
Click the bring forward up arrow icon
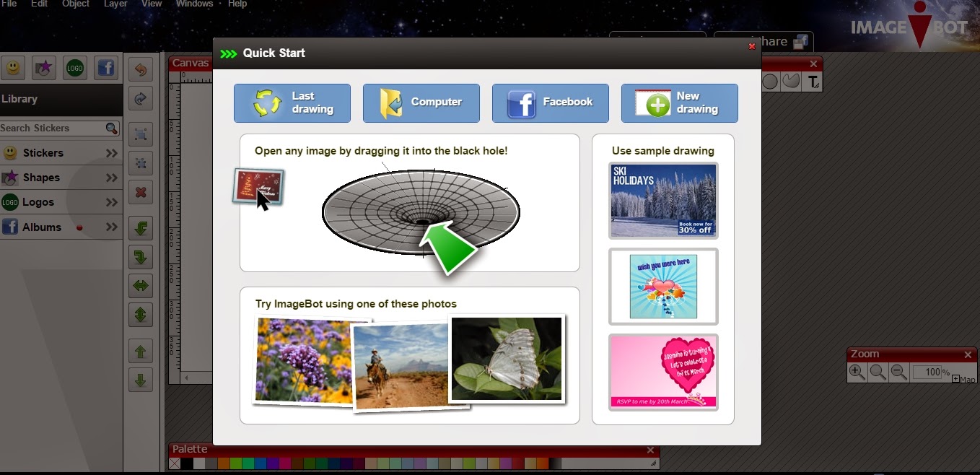click(x=141, y=352)
